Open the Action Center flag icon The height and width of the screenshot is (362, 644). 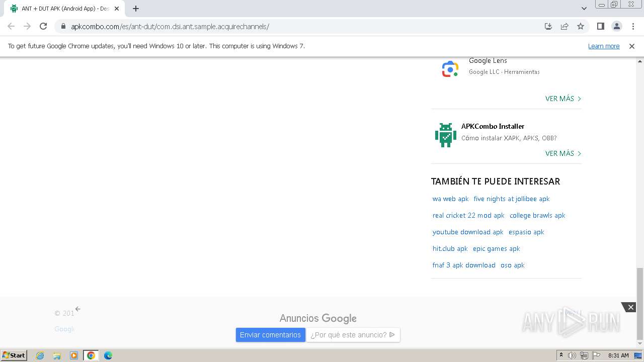point(596,355)
